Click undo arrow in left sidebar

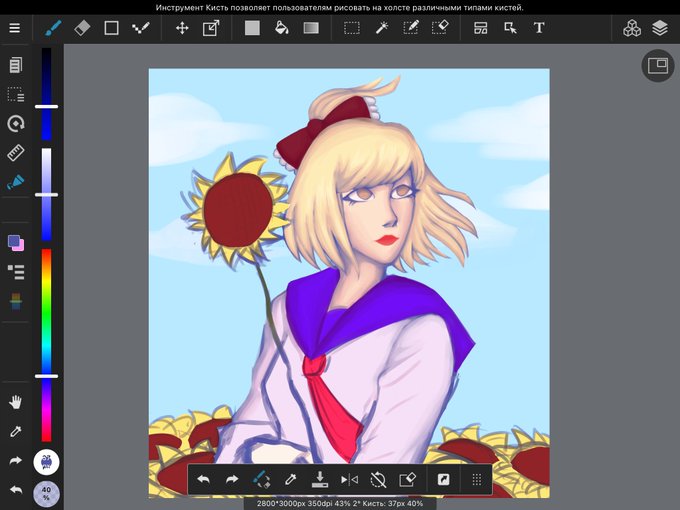16,490
